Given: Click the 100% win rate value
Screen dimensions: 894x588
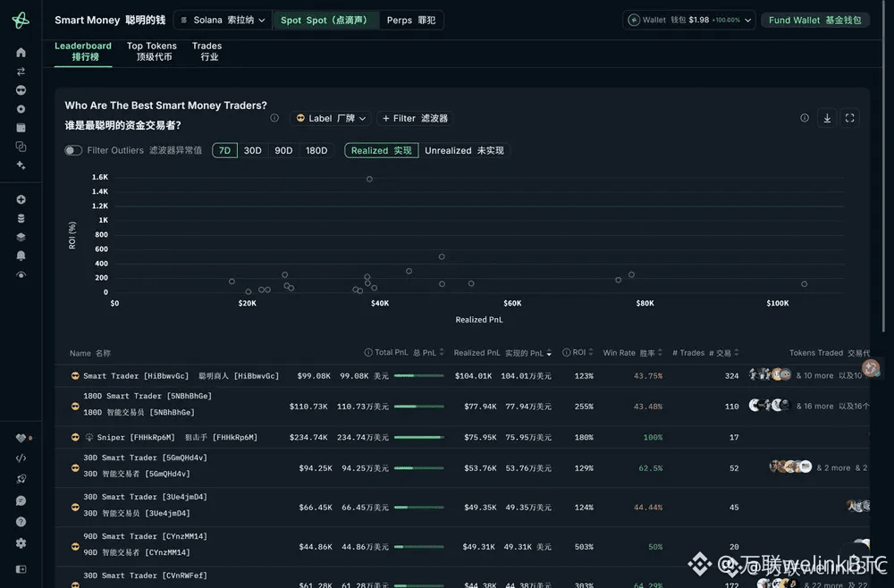Looking at the screenshot, I should pyautogui.click(x=653, y=438).
